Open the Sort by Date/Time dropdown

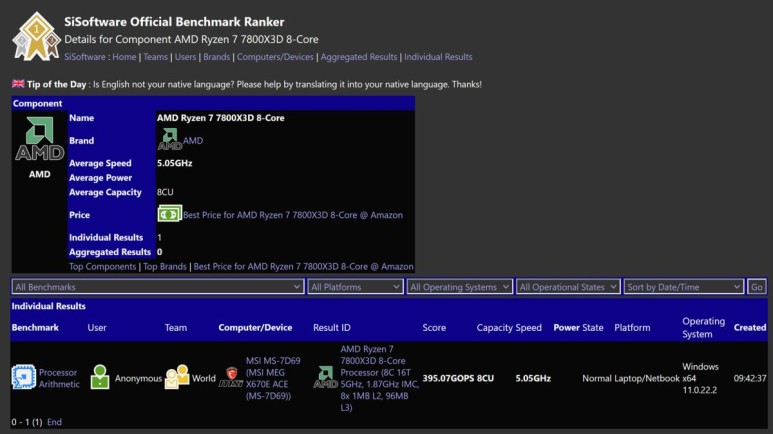pyautogui.click(x=684, y=287)
